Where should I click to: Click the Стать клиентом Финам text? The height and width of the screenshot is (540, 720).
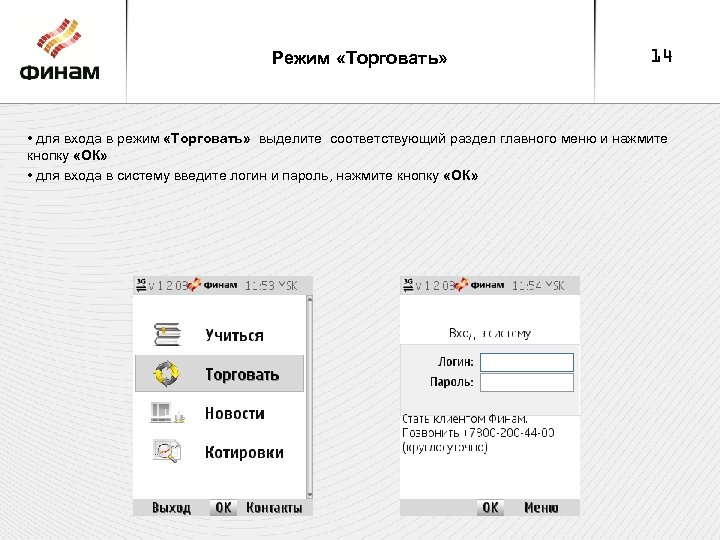coord(465,418)
